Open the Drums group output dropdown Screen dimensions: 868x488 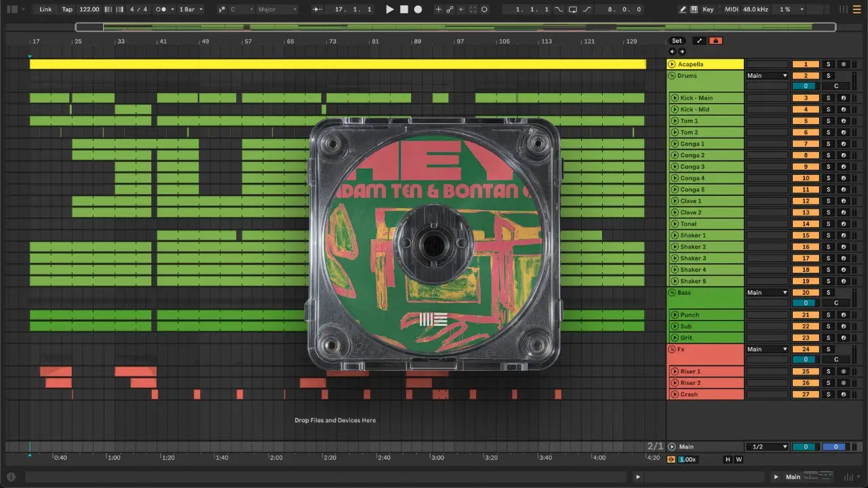point(768,76)
